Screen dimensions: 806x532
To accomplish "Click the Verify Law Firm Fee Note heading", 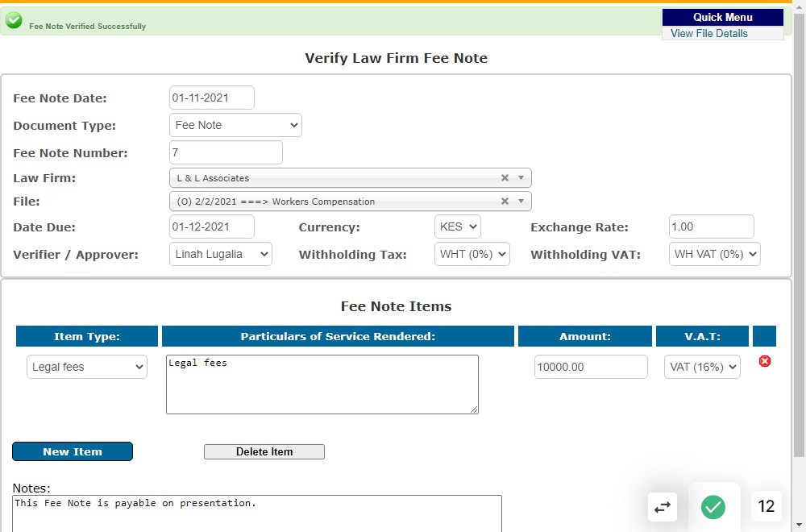I will (x=396, y=58).
